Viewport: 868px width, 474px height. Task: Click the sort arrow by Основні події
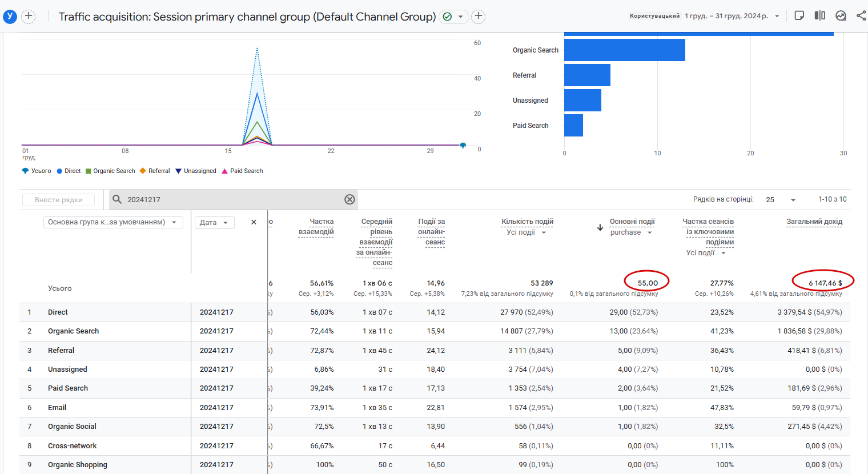tap(600, 227)
